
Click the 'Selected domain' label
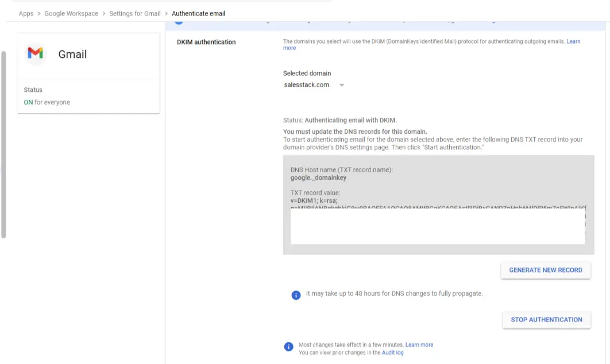click(307, 73)
